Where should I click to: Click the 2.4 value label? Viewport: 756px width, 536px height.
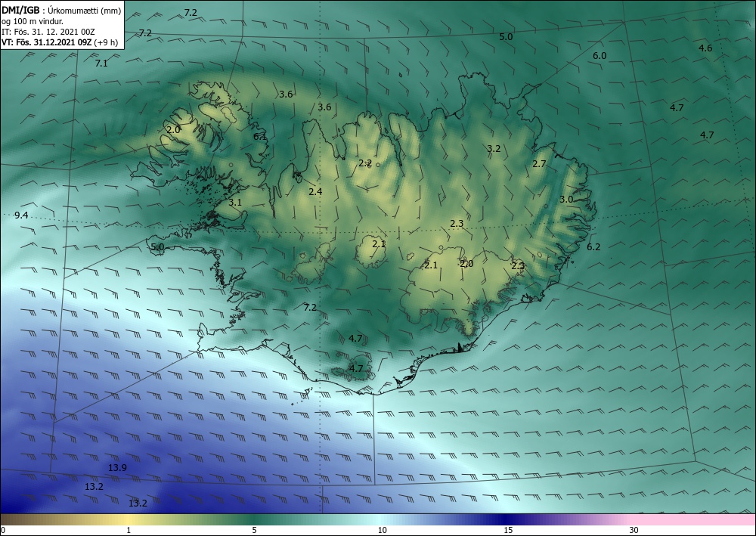[315, 192]
